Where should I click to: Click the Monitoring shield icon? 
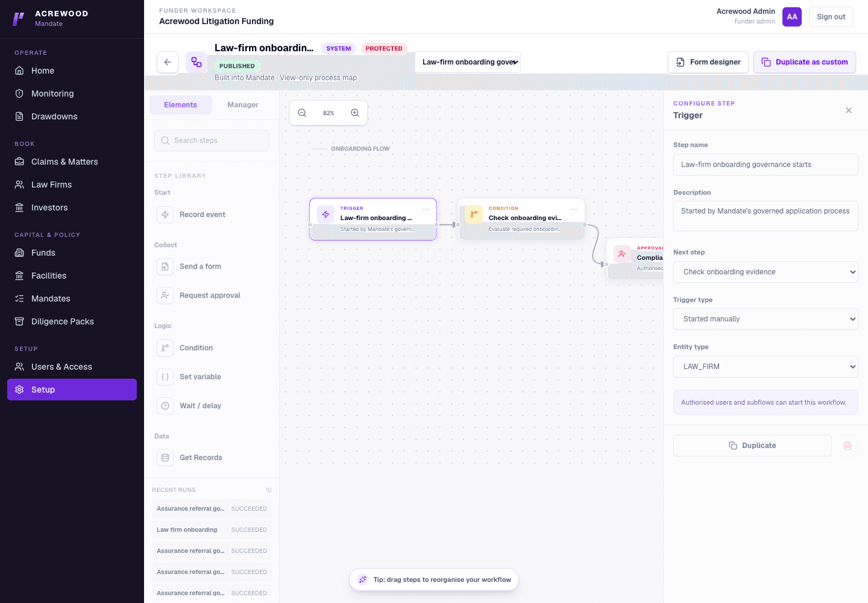tap(19, 93)
